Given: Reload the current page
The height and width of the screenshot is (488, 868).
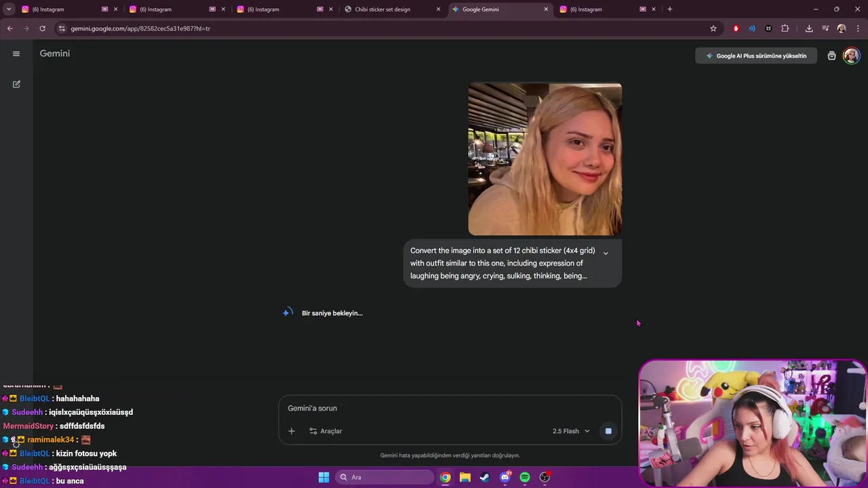Looking at the screenshot, I should [x=42, y=28].
